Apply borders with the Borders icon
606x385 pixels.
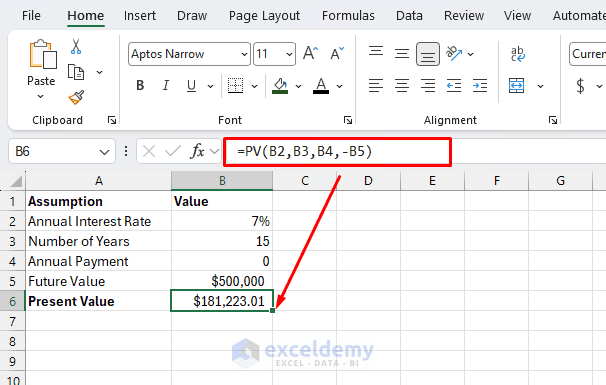point(235,85)
